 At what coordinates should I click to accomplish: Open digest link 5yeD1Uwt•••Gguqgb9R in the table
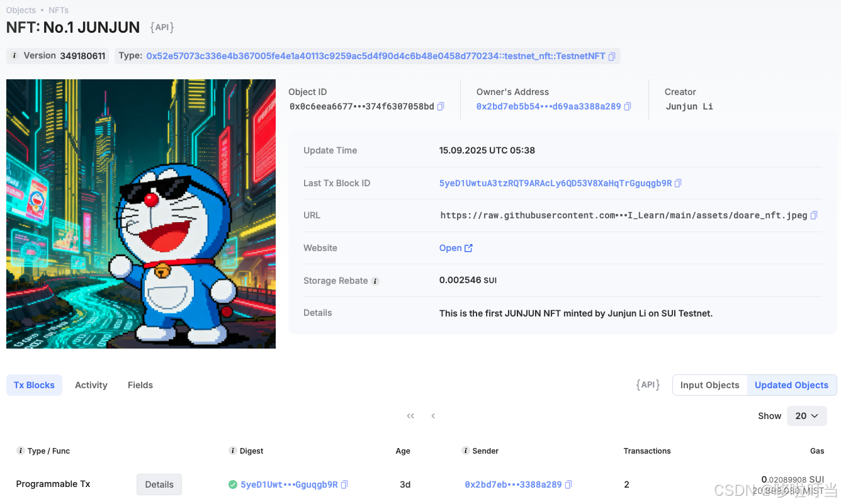[x=289, y=484]
